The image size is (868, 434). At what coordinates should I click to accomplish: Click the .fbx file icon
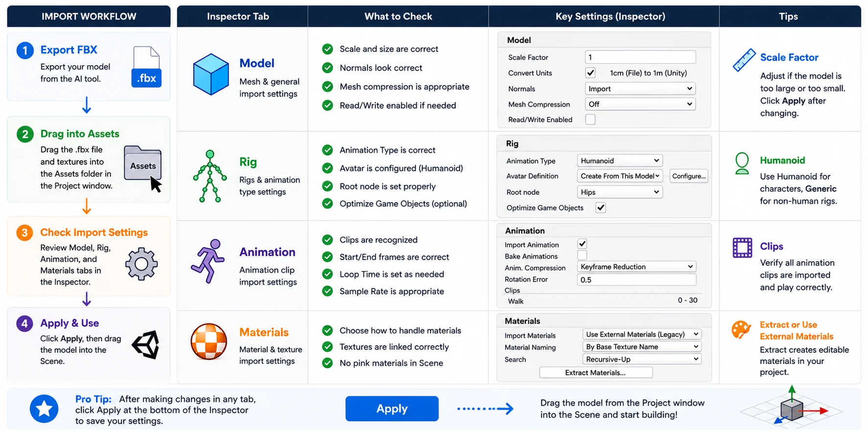(x=146, y=67)
